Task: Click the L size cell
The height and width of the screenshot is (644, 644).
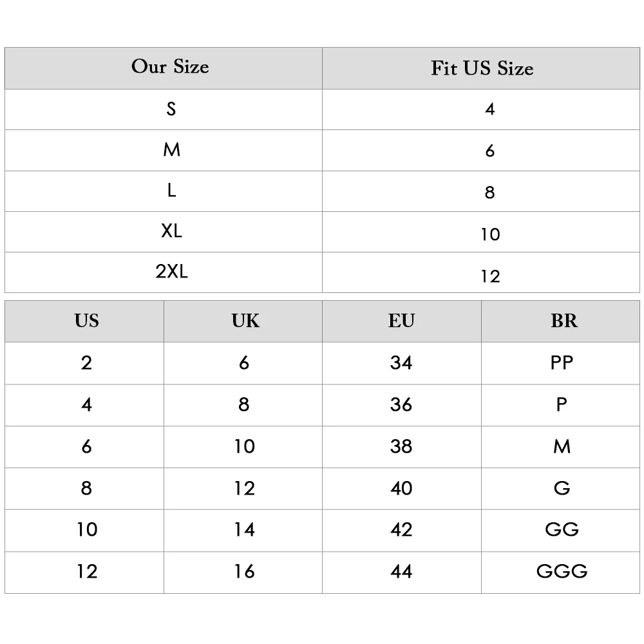Action: (x=164, y=191)
